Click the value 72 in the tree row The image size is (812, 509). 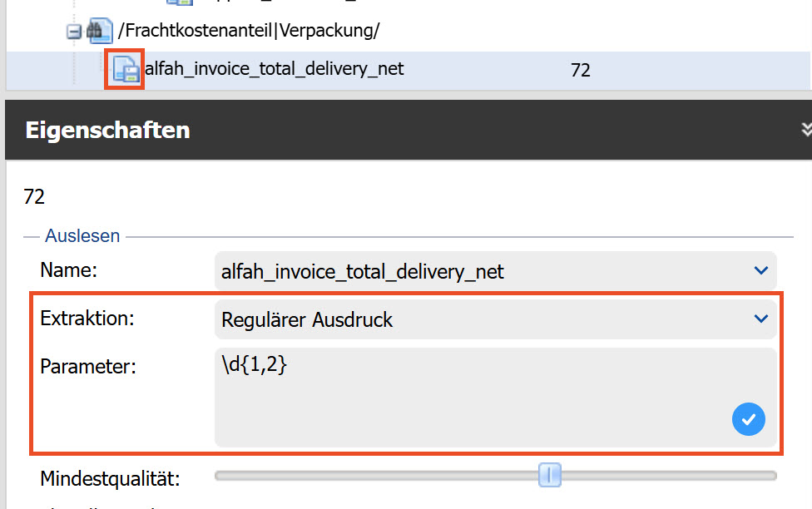tap(580, 71)
